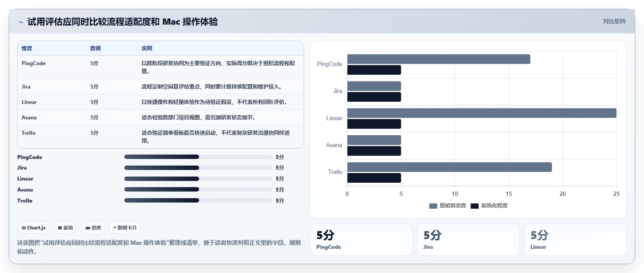Viewport: 644px width, 273px height.
Task: Click the Asana progress bar
Action: coord(198,190)
